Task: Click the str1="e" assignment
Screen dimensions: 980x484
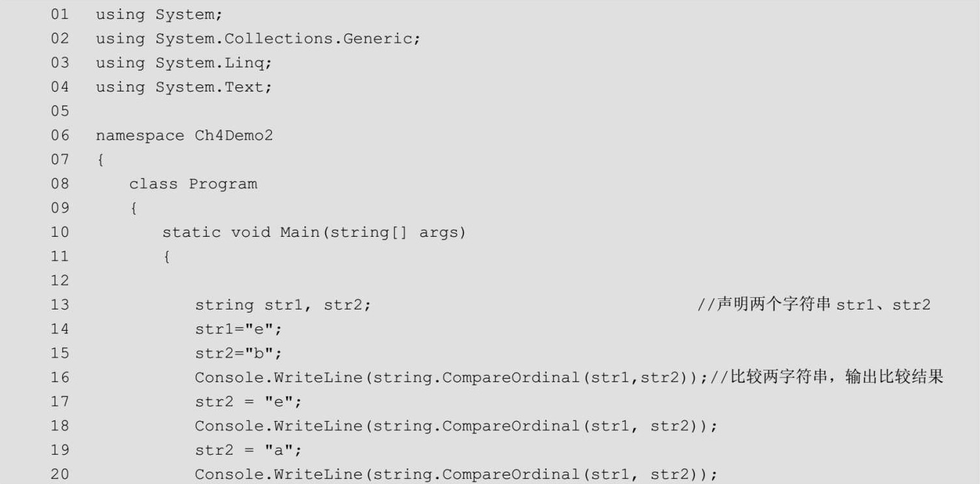Action: pyautogui.click(x=238, y=329)
